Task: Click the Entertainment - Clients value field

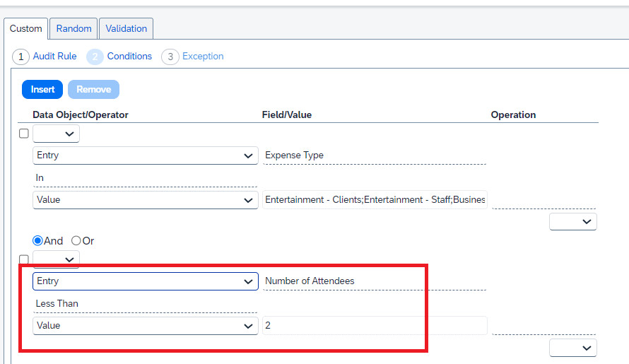Action: point(374,200)
